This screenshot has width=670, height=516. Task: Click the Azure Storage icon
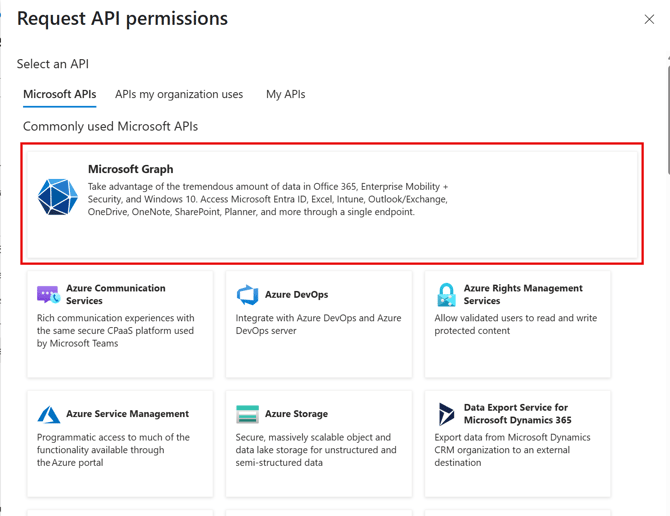tap(247, 414)
